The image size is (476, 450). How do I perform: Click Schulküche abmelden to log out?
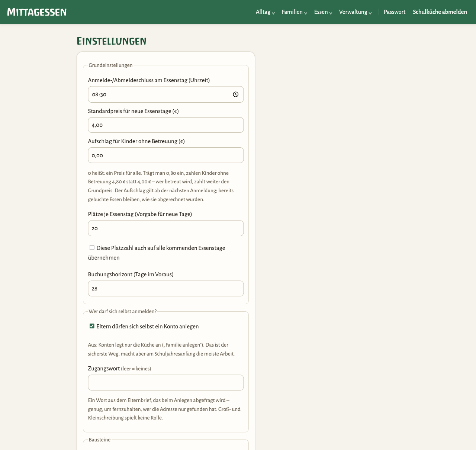pos(440,12)
